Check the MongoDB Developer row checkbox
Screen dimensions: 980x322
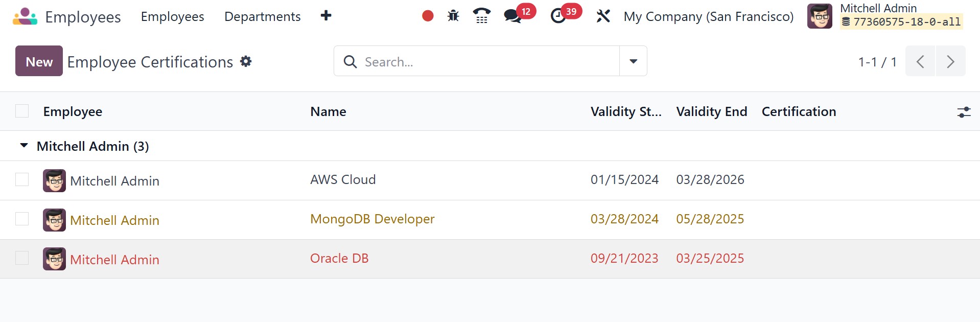tap(22, 219)
